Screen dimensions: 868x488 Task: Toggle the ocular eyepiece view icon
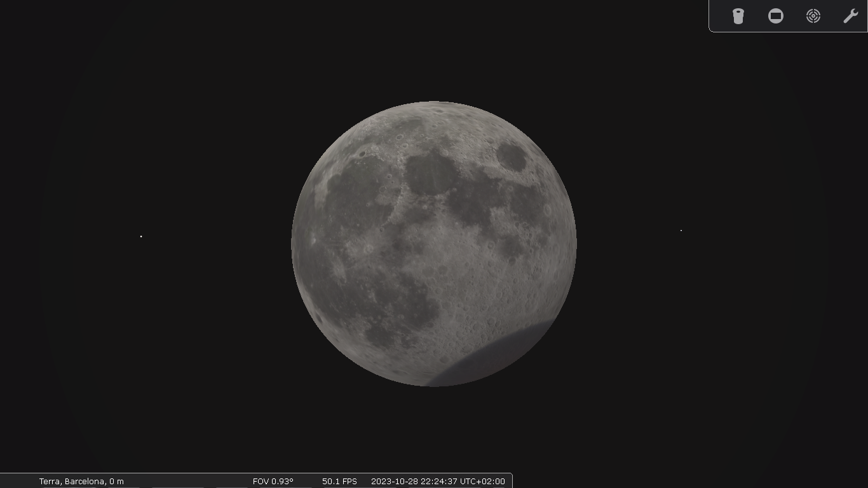738,16
